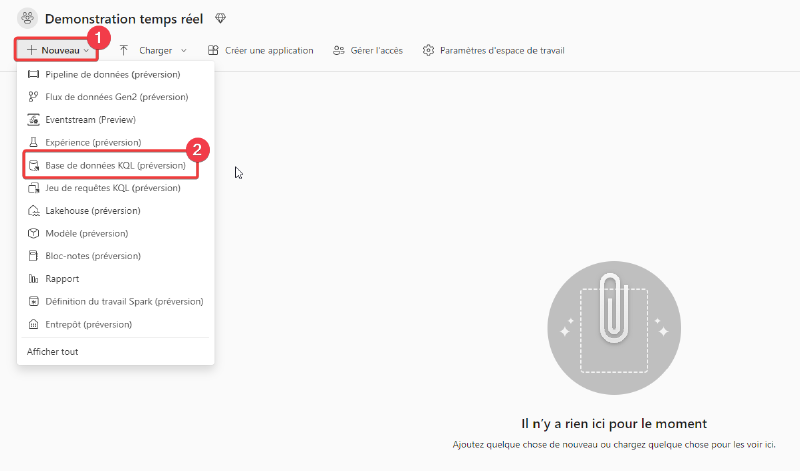
Task: Expand the Charger dropdown arrow
Action: point(184,51)
